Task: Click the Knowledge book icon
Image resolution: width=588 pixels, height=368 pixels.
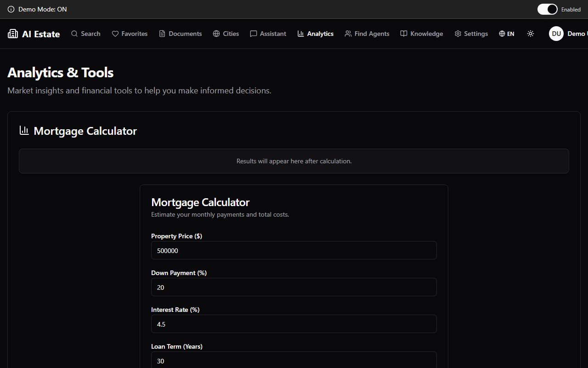Action: [404, 34]
